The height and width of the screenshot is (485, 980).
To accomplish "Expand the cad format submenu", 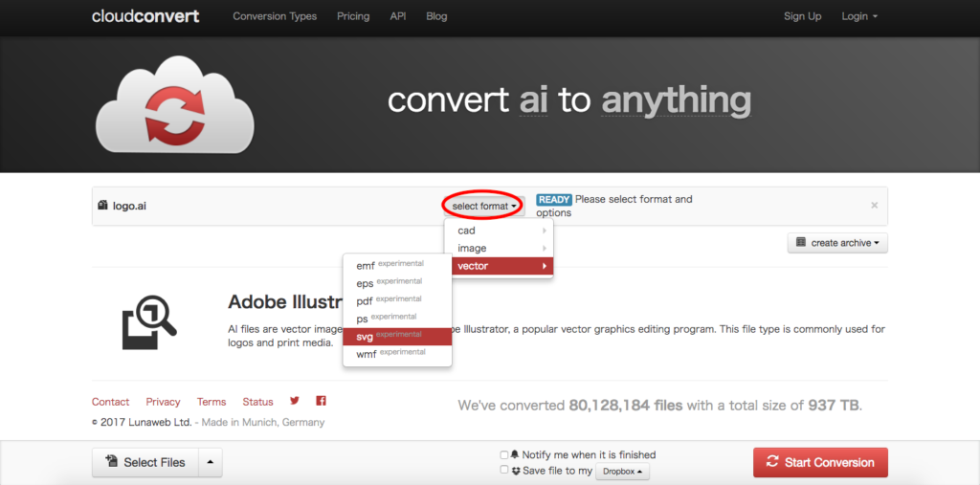I will (499, 231).
